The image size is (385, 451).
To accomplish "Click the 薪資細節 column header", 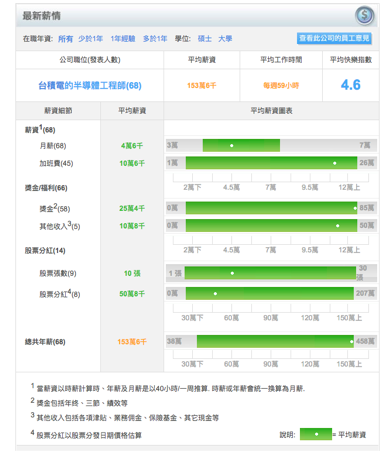I will tap(58, 111).
